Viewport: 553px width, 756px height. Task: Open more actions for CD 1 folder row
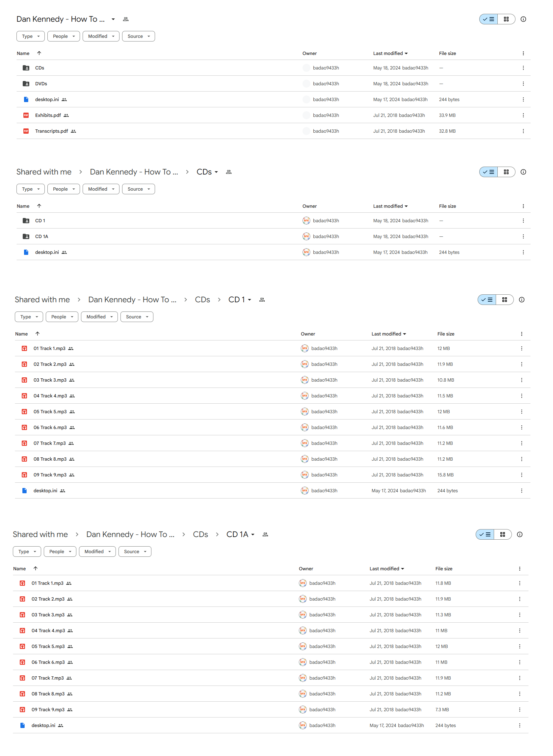[x=523, y=221]
